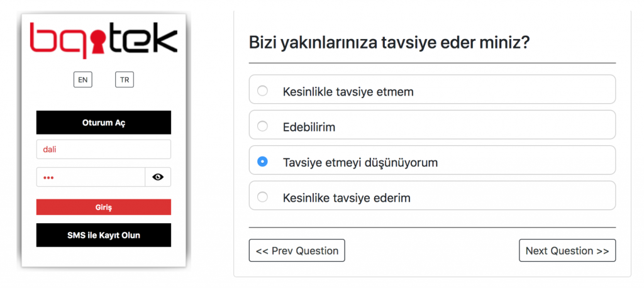Focus the password input field
This screenshot has height=288, width=644.
pos(91,177)
